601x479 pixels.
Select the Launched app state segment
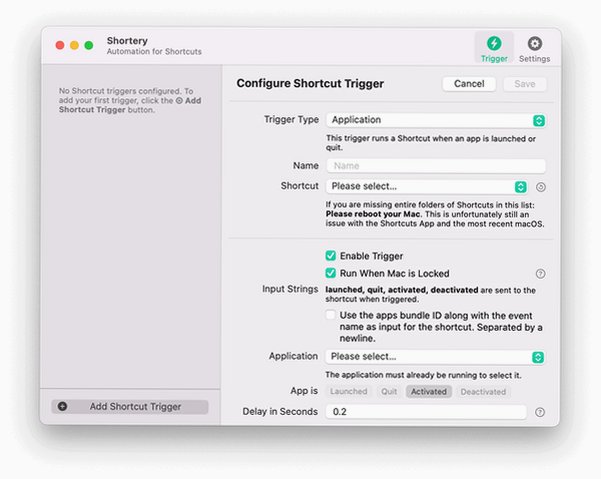[348, 392]
